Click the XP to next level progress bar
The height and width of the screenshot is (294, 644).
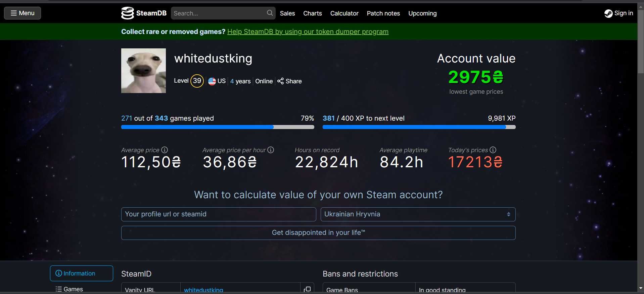click(x=419, y=127)
